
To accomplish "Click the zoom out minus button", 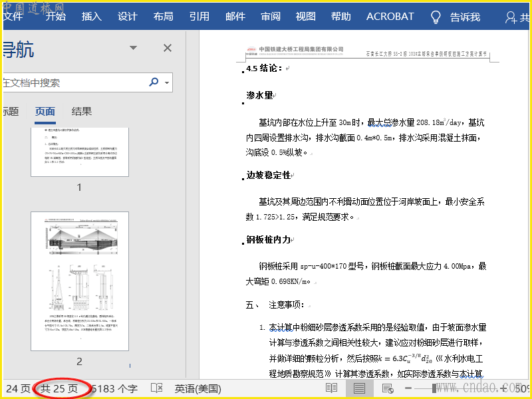I will click(x=408, y=388).
